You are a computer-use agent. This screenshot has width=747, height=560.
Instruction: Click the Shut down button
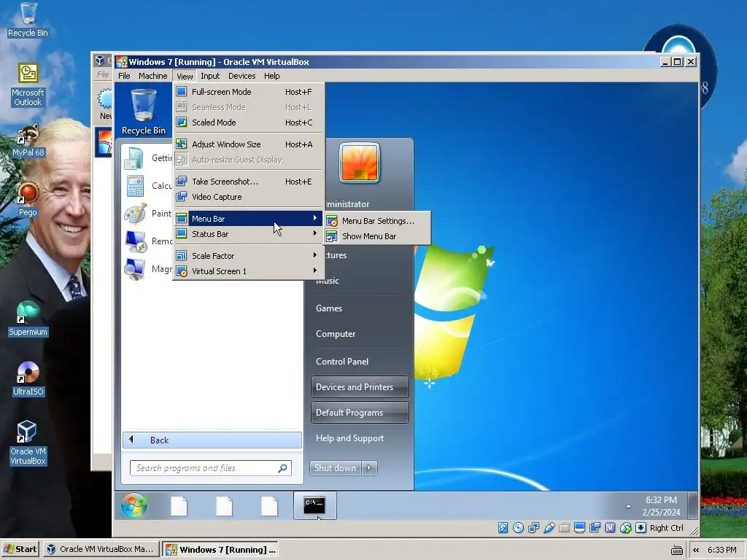336,468
